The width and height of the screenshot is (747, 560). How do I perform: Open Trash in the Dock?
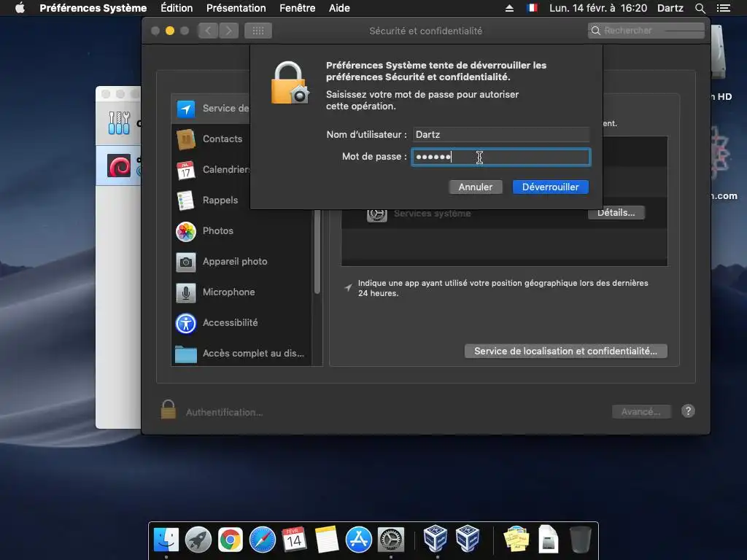[x=580, y=539]
